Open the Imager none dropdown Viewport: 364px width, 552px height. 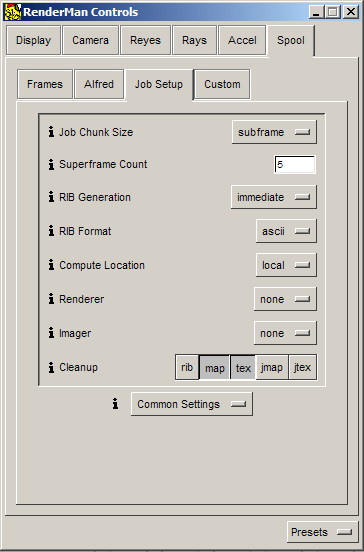pos(285,333)
